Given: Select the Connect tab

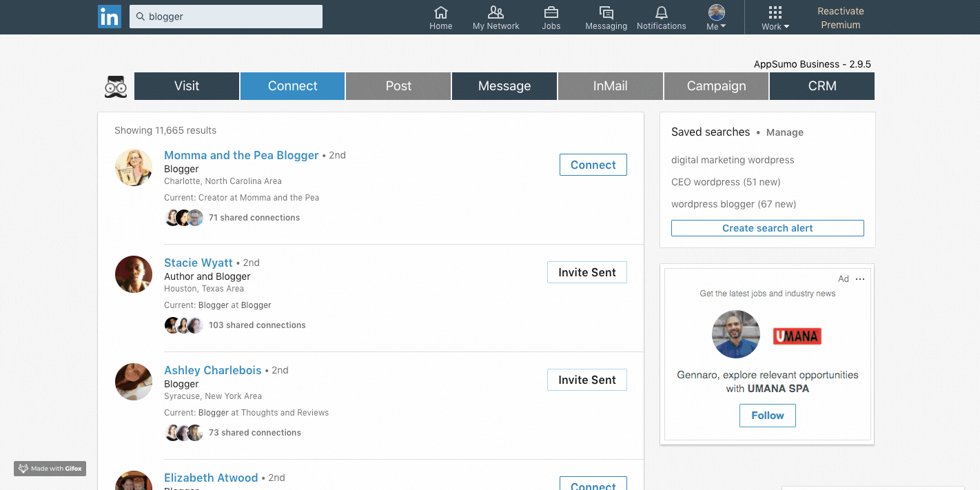Looking at the screenshot, I should (x=292, y=86).
